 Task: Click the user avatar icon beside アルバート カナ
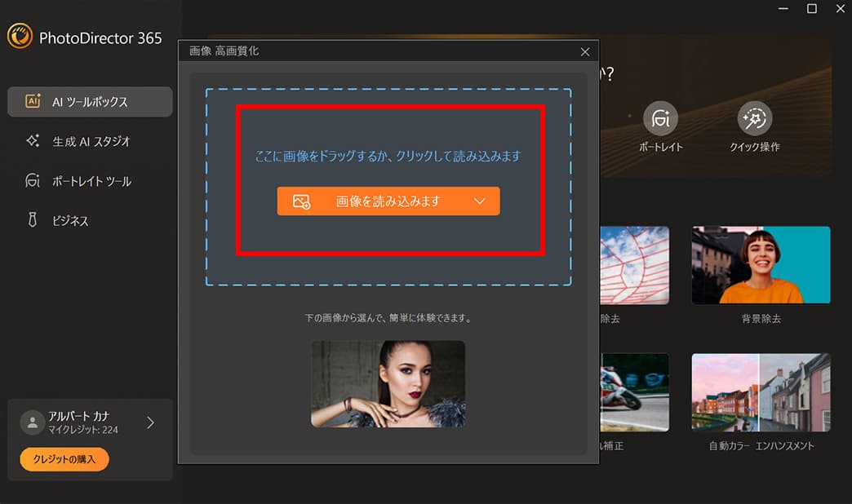coord(31,422)
